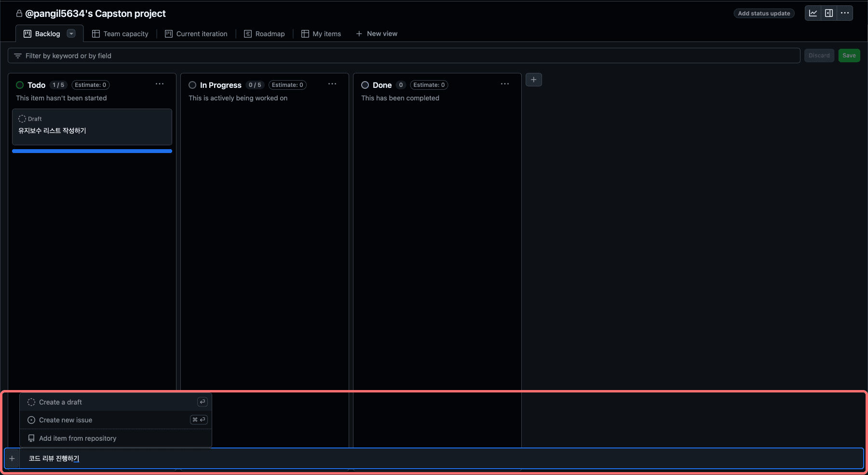Click the green Save button
This screenshot has width=868, height=475.
tap(849, 56)
